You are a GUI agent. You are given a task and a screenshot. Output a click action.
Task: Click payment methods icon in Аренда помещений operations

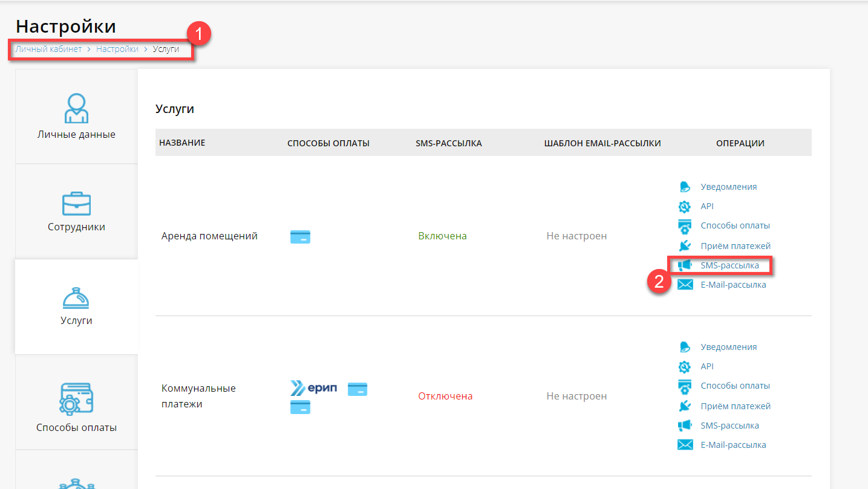[685, 226]
